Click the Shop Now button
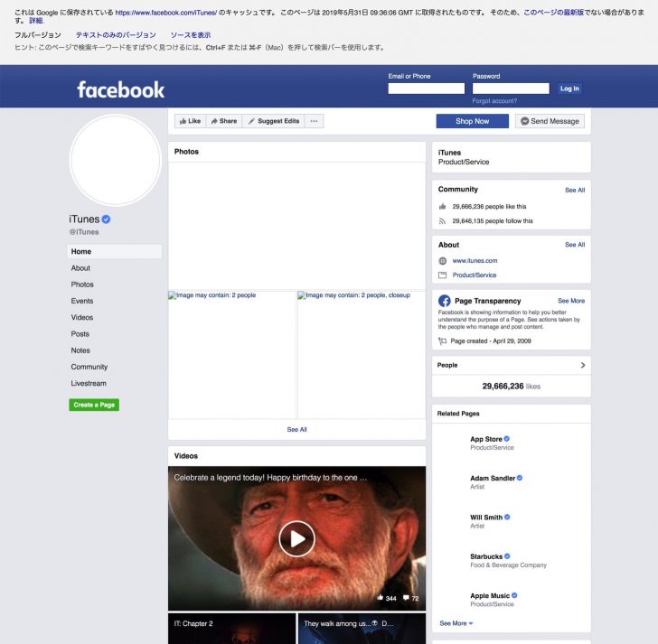Screen dimensions: 658x644 click(472, 121)
